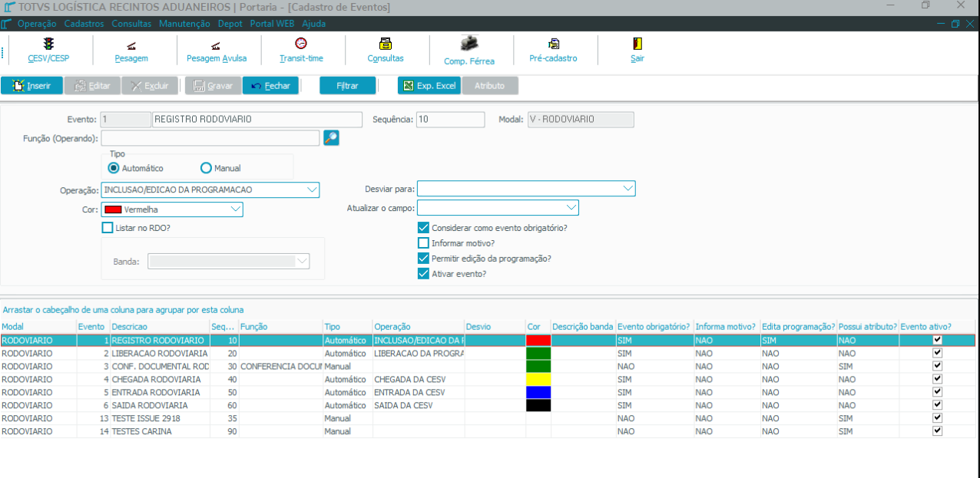Open the Pré-cadastro toolbar icon

coord(553,44)
